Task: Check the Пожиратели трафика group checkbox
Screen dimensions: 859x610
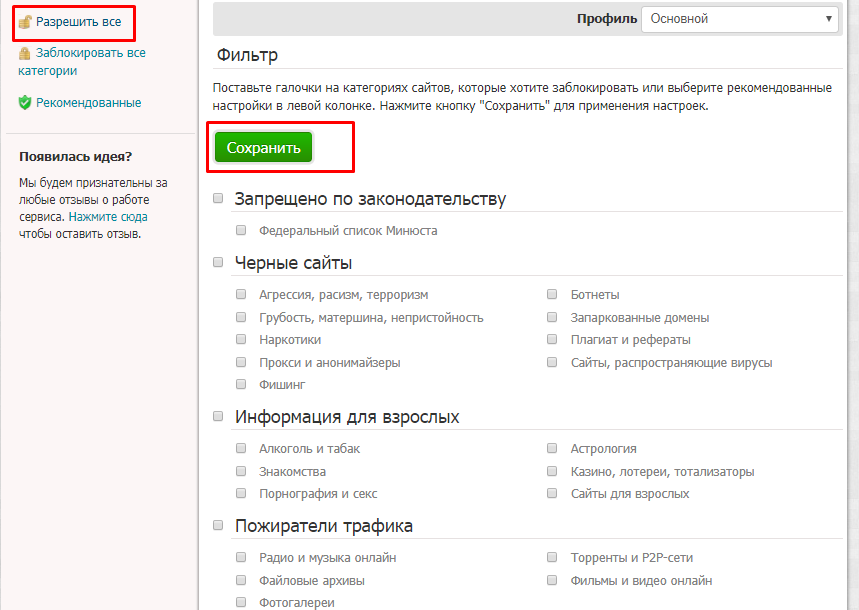Action: (218, 525)
